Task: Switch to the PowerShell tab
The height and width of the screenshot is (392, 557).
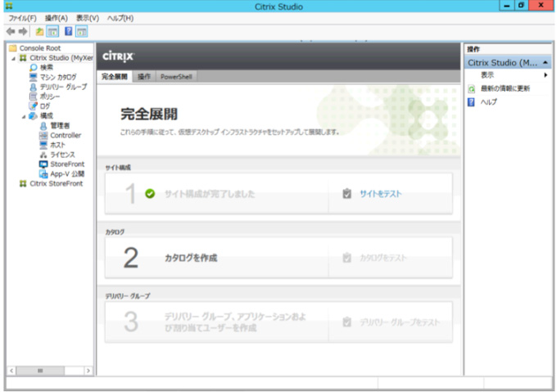Action: click(x=176, y=77)
